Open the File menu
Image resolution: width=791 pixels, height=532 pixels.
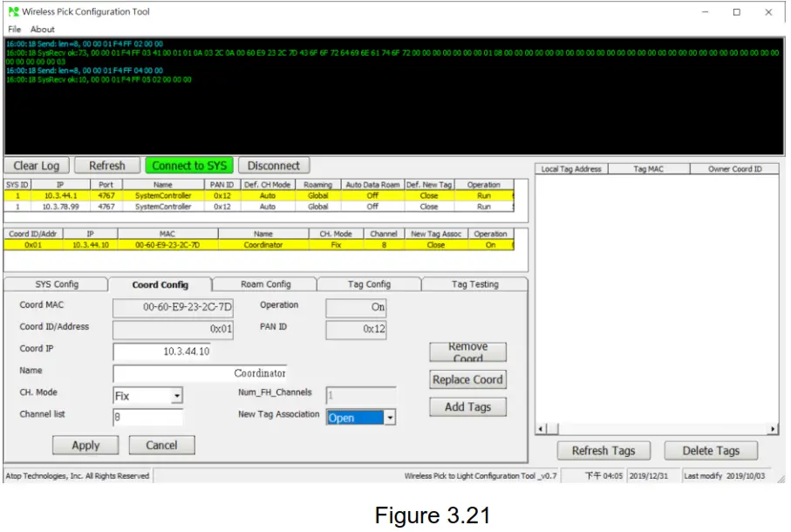pyautogui.click(x=14, y=30)
